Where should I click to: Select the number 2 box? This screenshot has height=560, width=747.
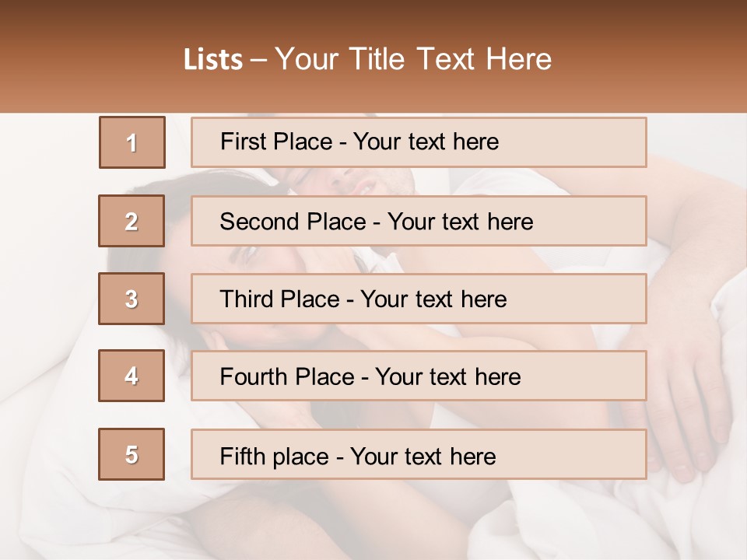132,221
